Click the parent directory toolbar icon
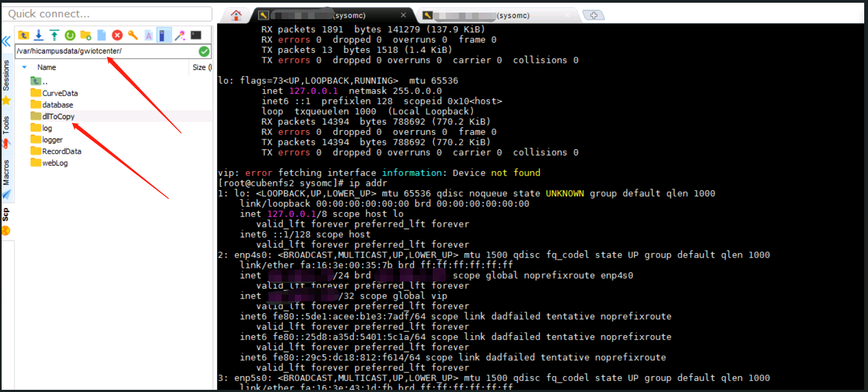868x392 pixels. (24, 36)
